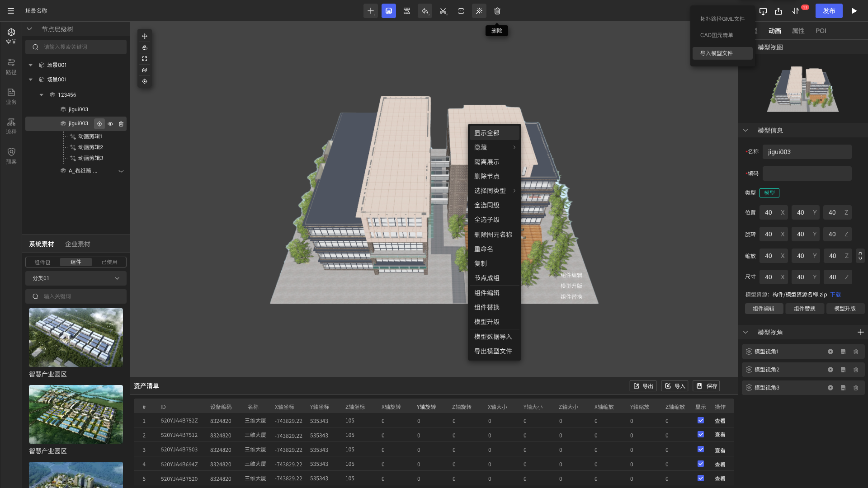The image size is (868, 488).
Task: Click the database icon in top toolbar
Action: (388, 11)
